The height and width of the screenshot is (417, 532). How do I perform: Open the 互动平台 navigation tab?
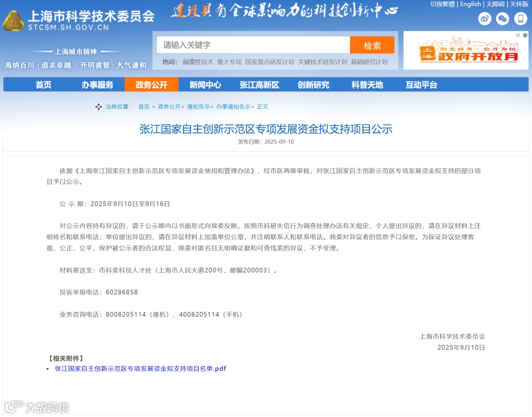pos(421,85)
